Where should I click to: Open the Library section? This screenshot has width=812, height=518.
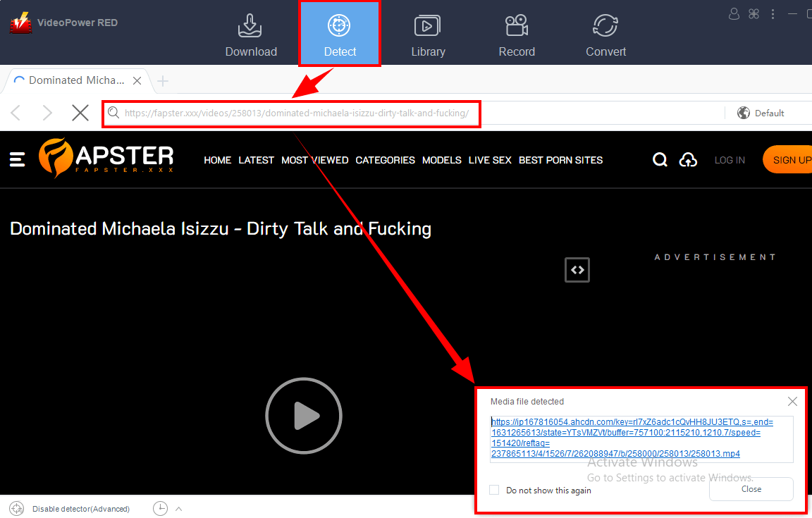coord(428,35)
